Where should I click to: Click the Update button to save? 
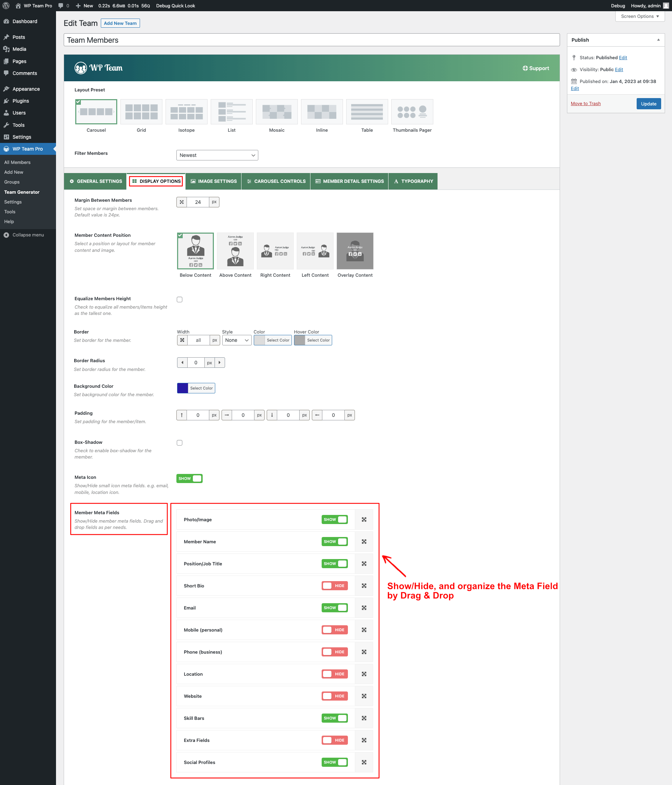pyautogui.click(x=649, y=103)
